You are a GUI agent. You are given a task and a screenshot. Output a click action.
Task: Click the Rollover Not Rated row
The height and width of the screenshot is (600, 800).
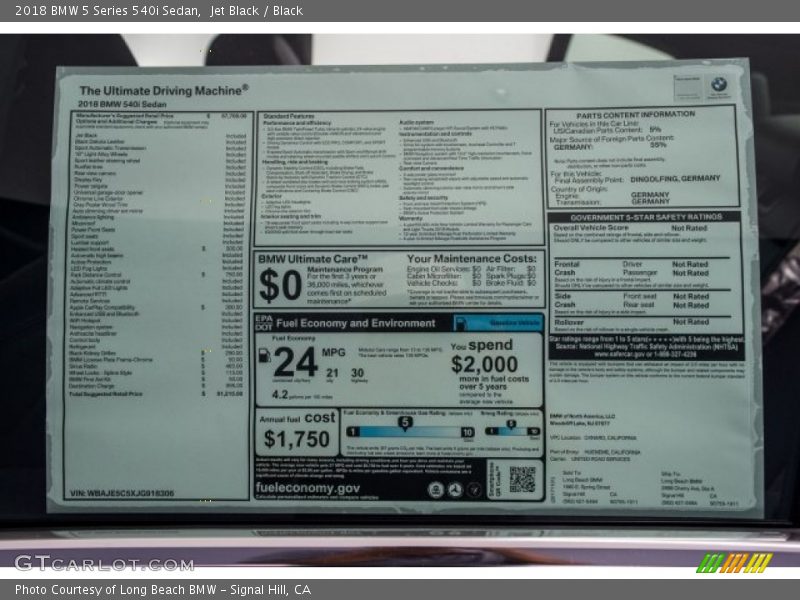coord(632,322)
